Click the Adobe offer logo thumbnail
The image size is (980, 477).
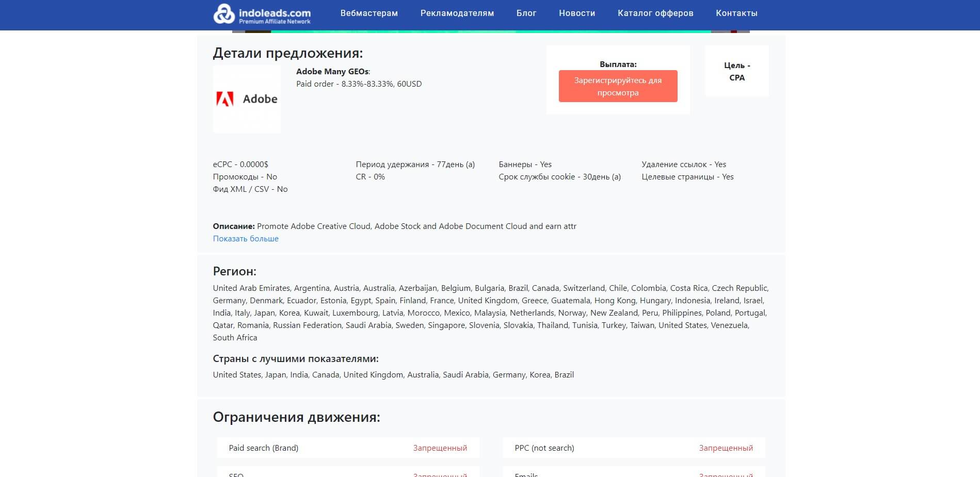click(247, 99)
